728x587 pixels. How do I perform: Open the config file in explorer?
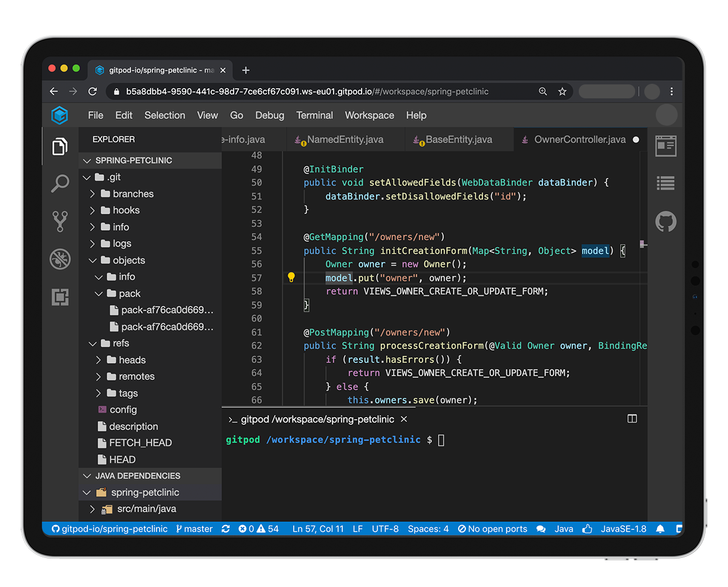coord(123,410)
